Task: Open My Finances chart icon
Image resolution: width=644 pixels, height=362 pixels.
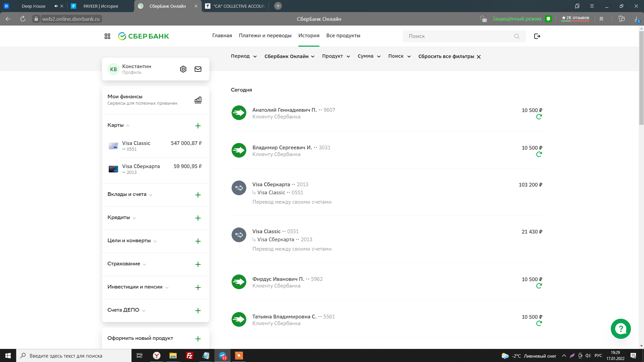Action: pyautogui.click(x=198, y=100)
